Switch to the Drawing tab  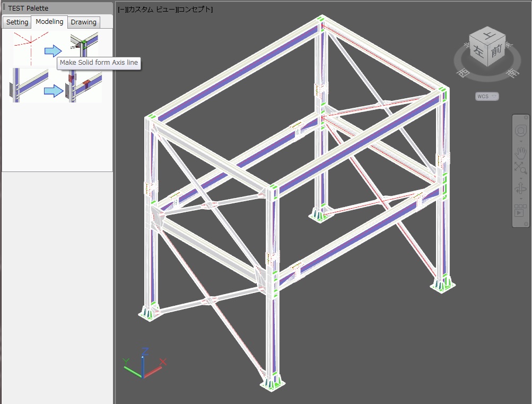(84, 22)
